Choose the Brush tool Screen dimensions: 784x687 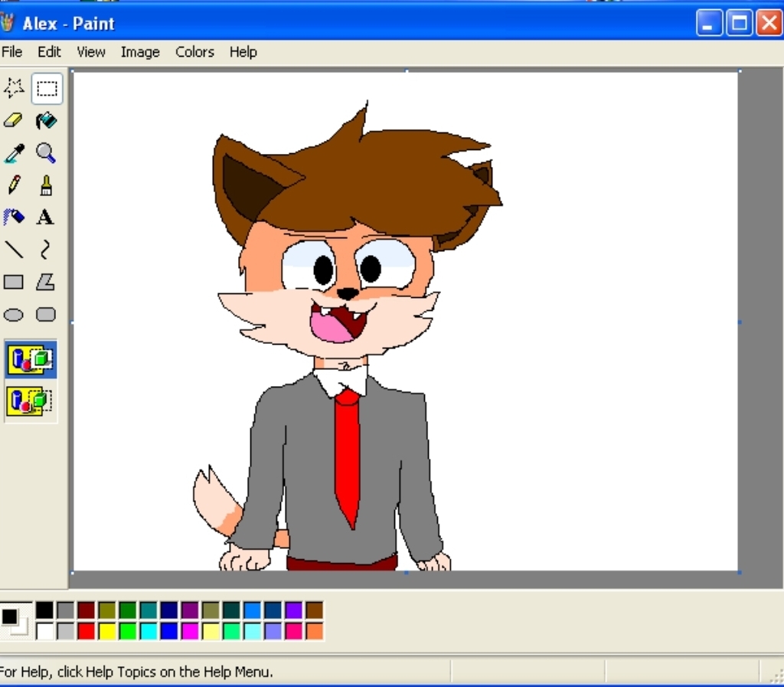click(x=46, y=185)
